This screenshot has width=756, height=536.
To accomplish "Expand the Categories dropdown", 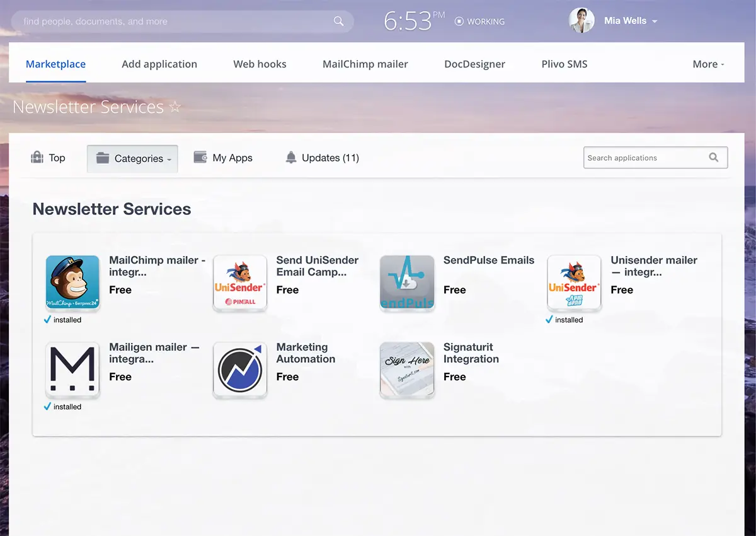I will 132,159.
